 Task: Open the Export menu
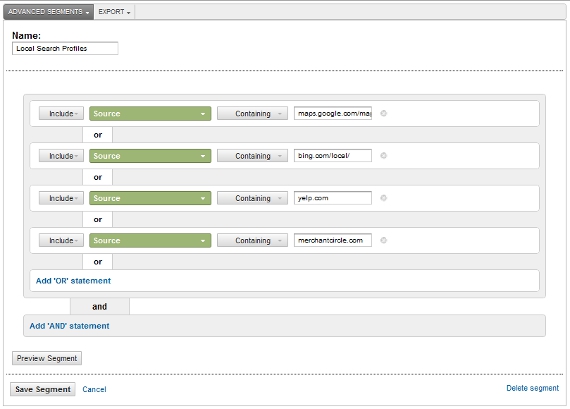(114, 12)
